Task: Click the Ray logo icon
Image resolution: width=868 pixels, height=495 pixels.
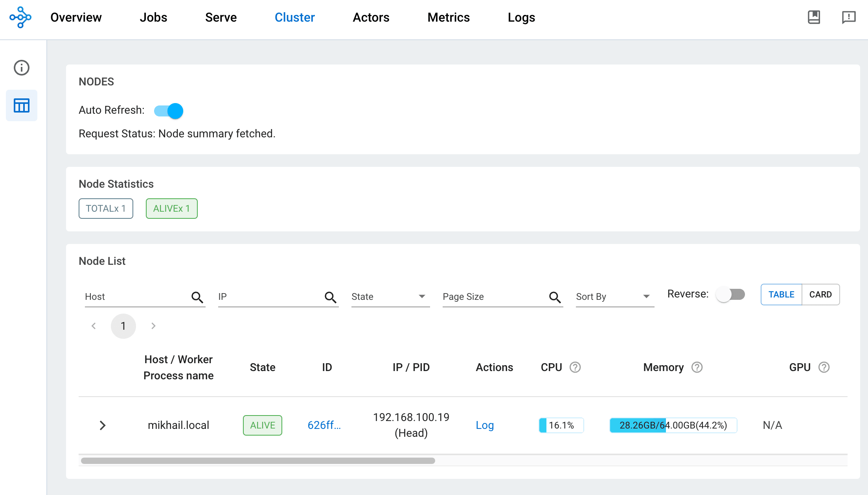Action: (20, 17)
